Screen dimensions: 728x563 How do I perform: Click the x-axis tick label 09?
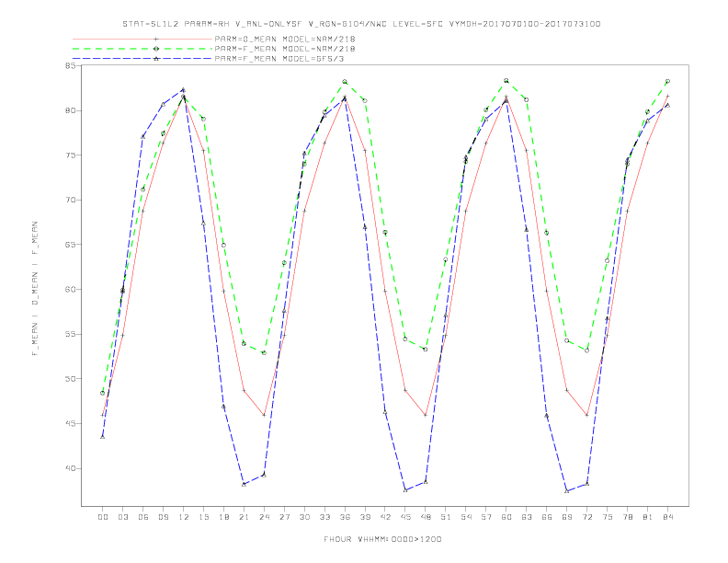[163, 517]
